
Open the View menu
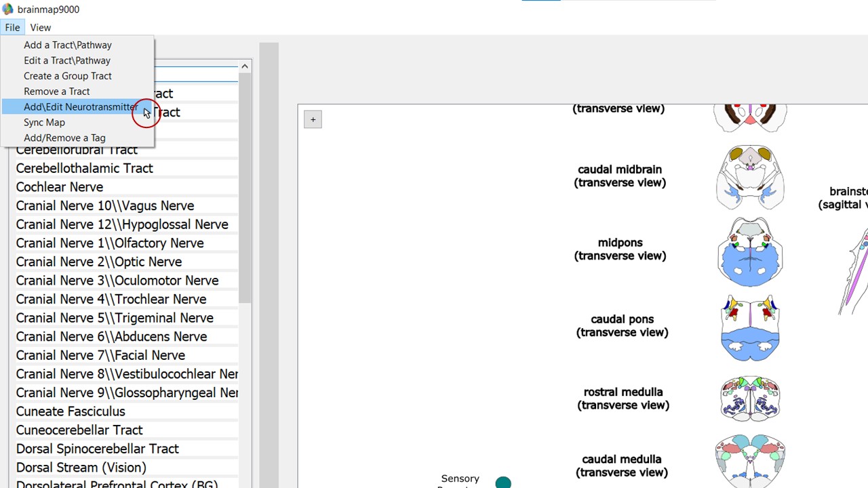click(40, 28)
